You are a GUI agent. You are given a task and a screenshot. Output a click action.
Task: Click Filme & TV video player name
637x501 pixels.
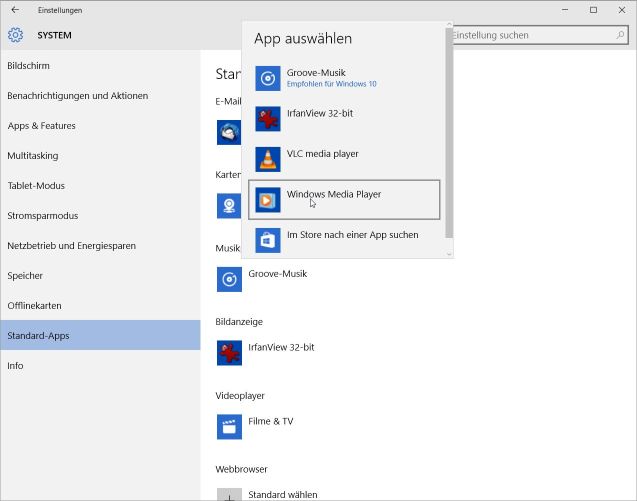271,421
